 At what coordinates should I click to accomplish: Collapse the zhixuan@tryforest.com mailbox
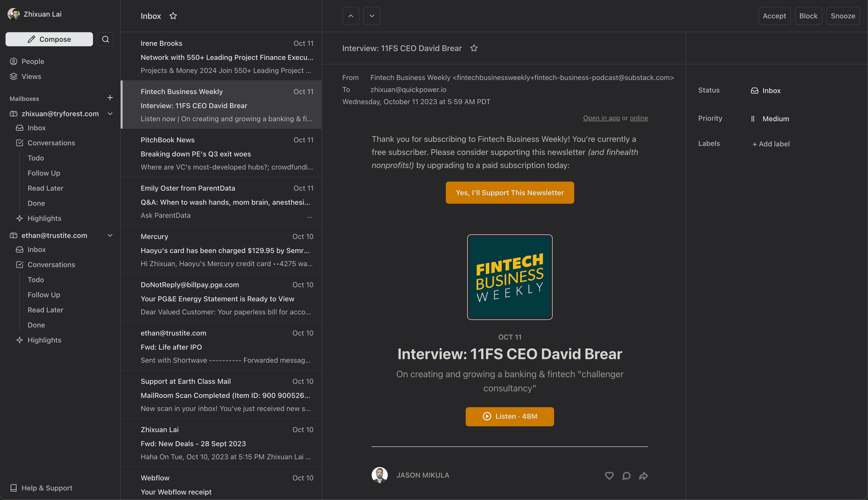pyautogui.click(x=110, y=114)
